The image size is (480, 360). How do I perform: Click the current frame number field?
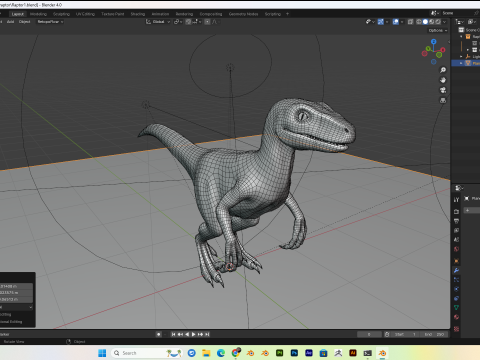coord(369,334)
